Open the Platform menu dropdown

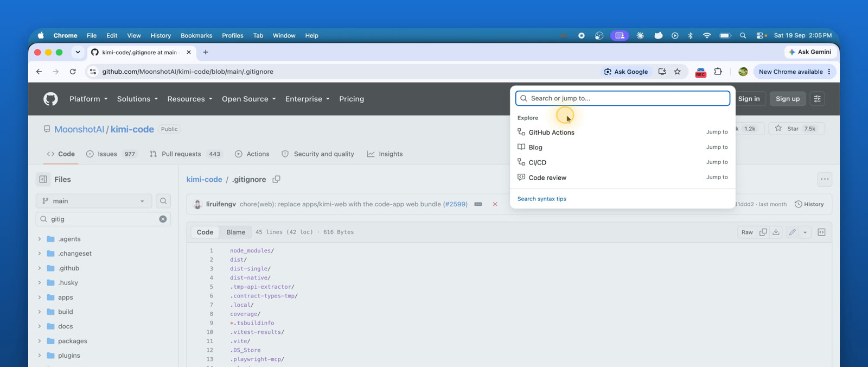(x=88, y=99)
